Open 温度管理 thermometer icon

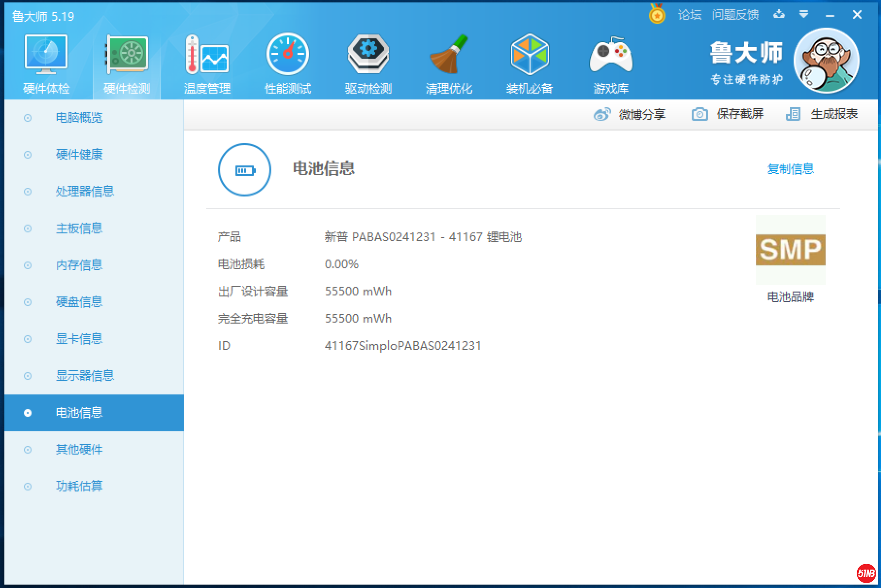(207, 55)
